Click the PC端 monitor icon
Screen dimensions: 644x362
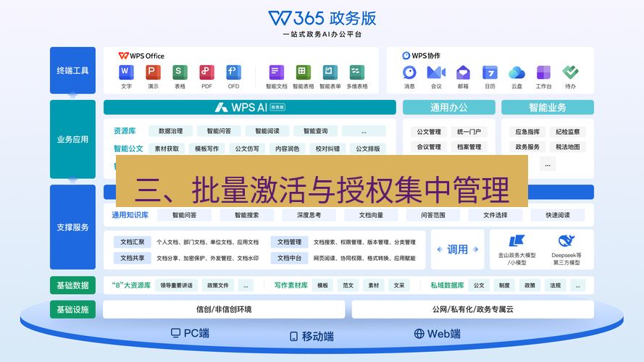coord(175,333)
